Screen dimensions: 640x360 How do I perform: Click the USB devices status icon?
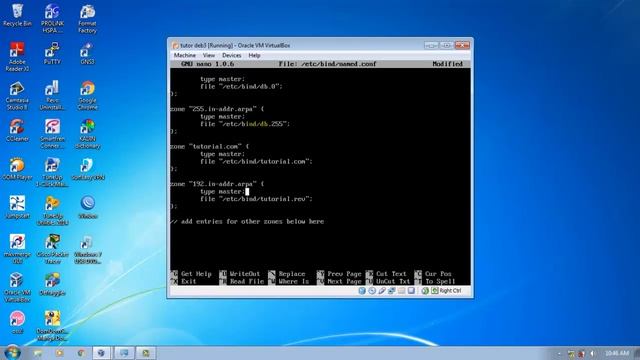pyautogui.click(x=382, y=291)
